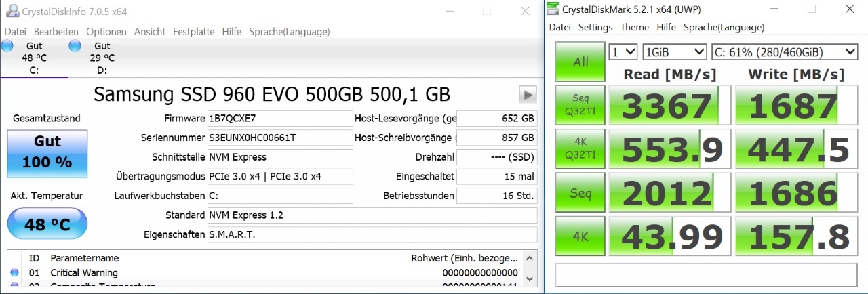
Task: Open Settings menu in CrystalDiskMark
Action: [x=595, y=28]
